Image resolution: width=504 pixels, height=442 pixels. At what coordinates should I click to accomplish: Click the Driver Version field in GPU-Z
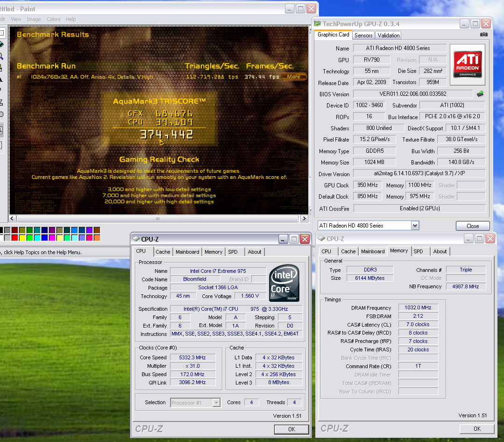coord(419,173)
